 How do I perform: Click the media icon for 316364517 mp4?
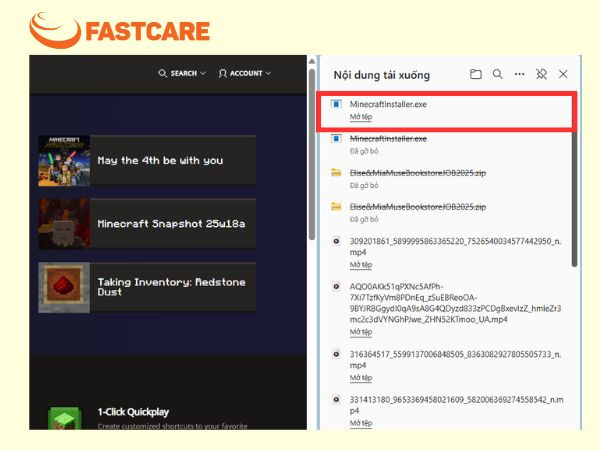(336, 354)
